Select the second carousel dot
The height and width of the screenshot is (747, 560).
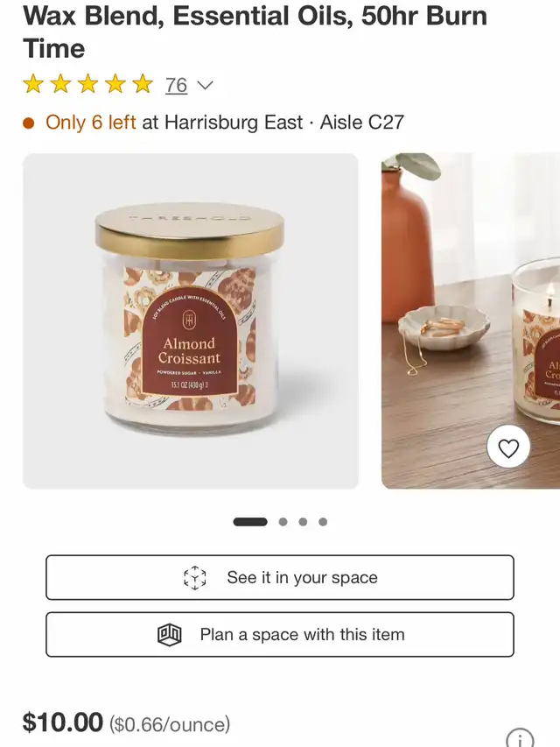click(x=283, y=522)
